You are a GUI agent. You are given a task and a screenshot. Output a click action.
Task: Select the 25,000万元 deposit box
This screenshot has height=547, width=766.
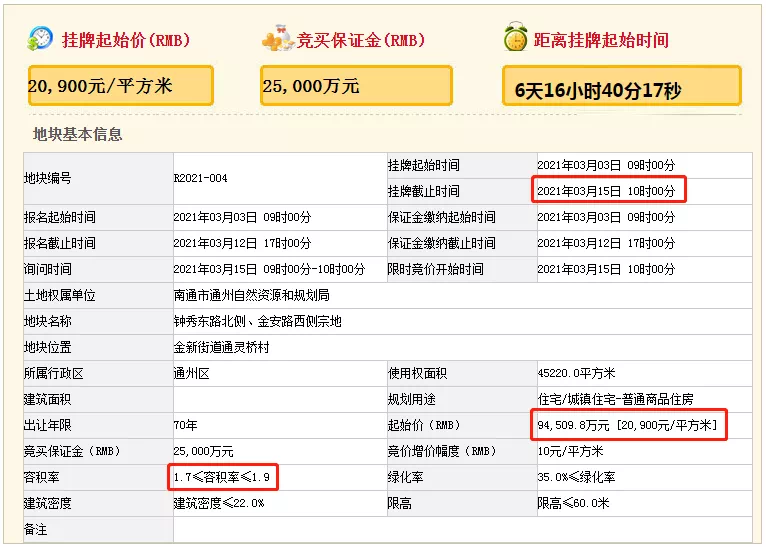coord(356,86)
